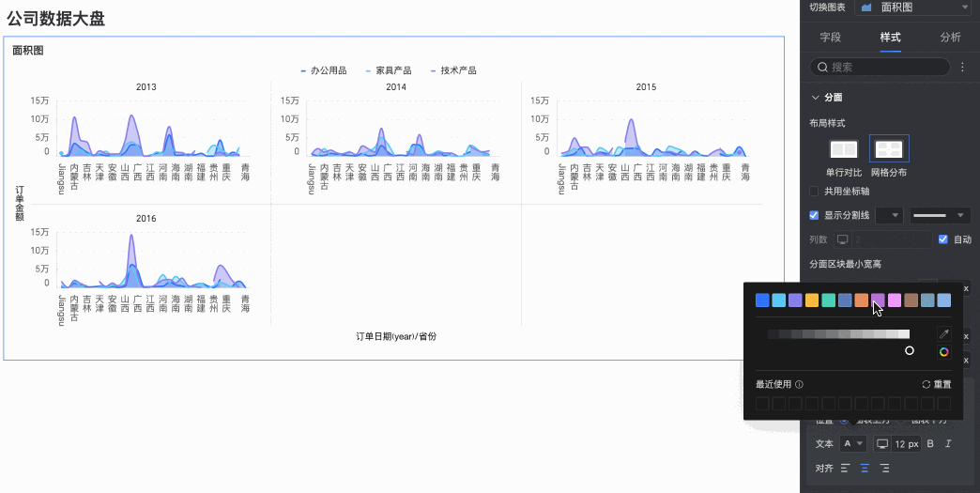Click the 2016 facet title
The image size is (980, 493).
click(x=146, y=219)
